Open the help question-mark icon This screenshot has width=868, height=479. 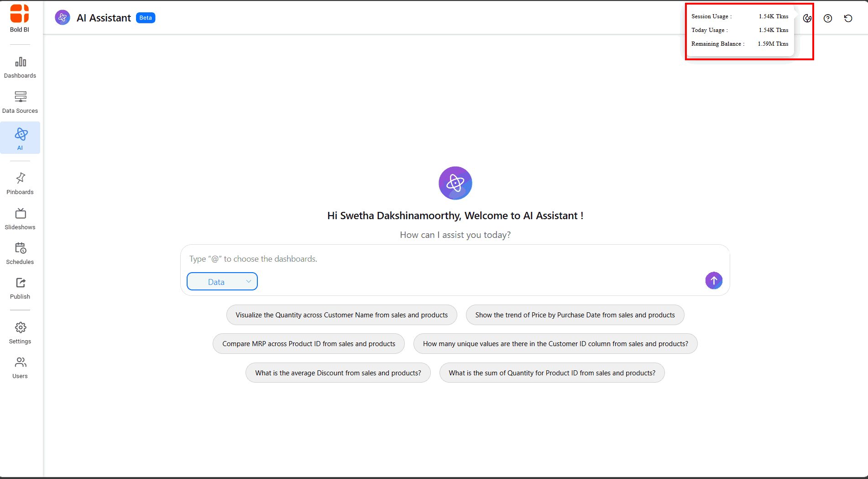tap(828, 18)
